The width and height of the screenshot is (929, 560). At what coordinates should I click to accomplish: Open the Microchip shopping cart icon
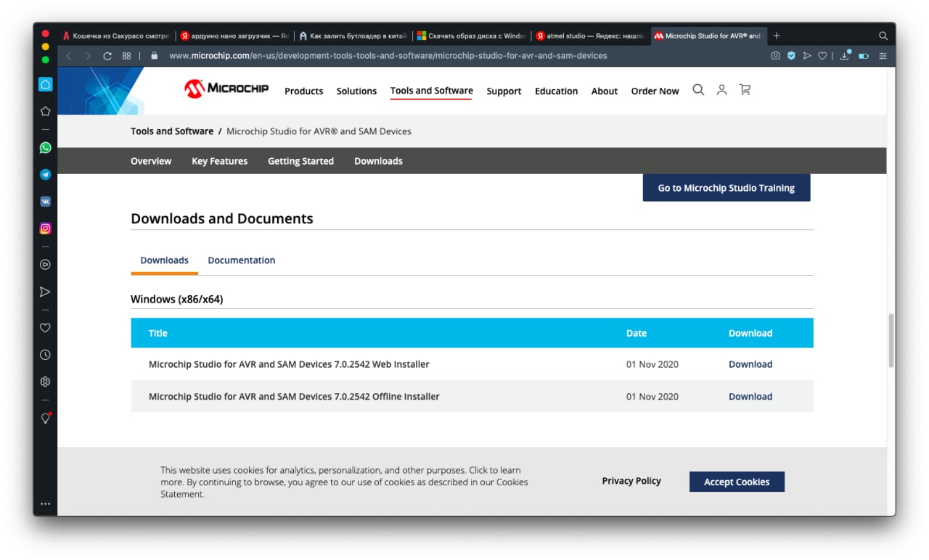click(x=745, y=90)
